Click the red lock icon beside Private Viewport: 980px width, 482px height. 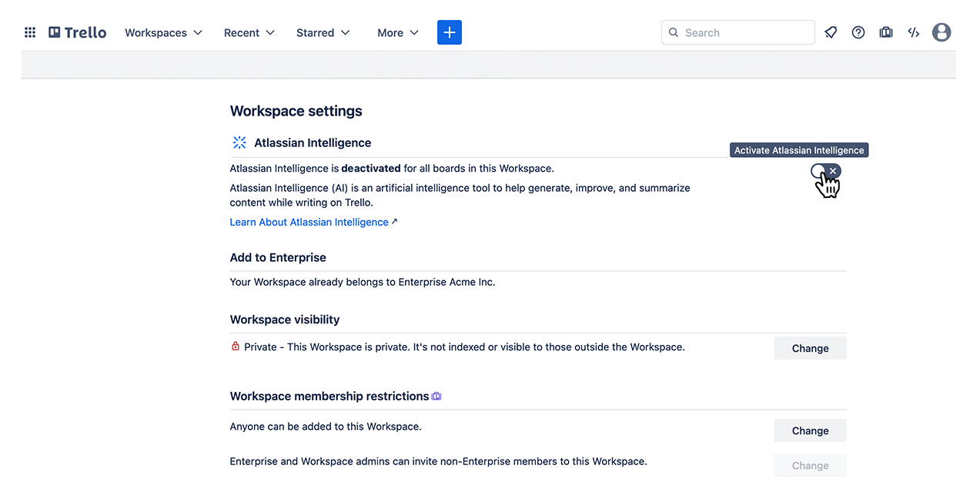click(x=236, y=346)
